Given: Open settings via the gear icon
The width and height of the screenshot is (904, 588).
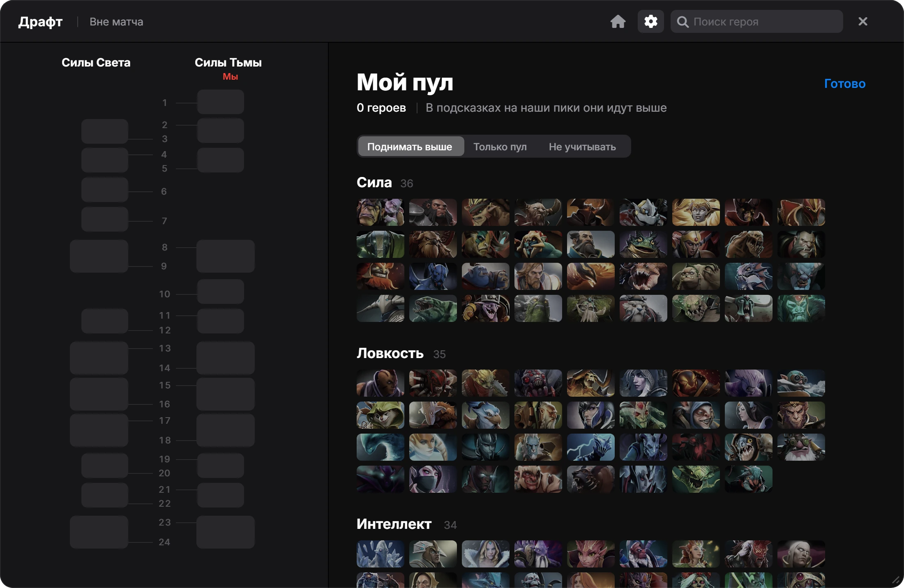Looking at the screenshot, I should (x=650, y=21).
